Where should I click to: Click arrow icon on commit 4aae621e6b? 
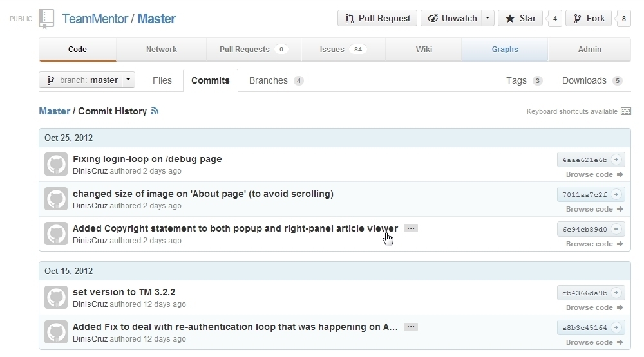(x=616, y=160)
